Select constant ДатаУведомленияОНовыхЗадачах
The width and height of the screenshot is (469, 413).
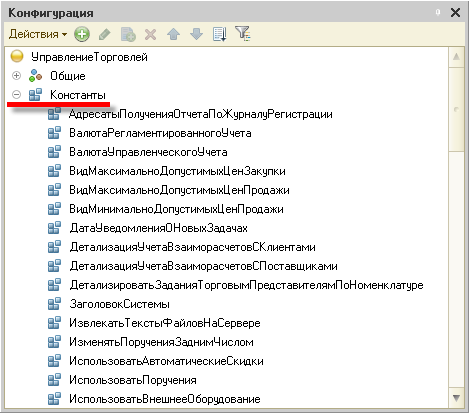159,228
